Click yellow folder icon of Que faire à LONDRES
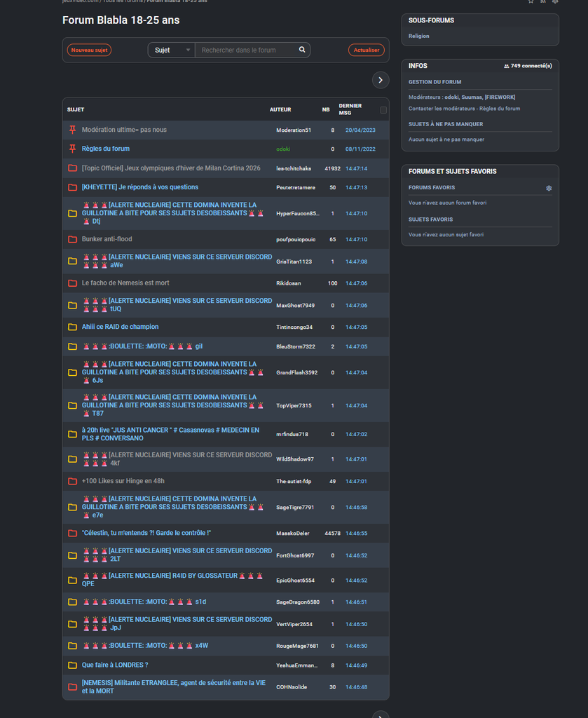This screenshot has width=588, height=718. point(72,665)
